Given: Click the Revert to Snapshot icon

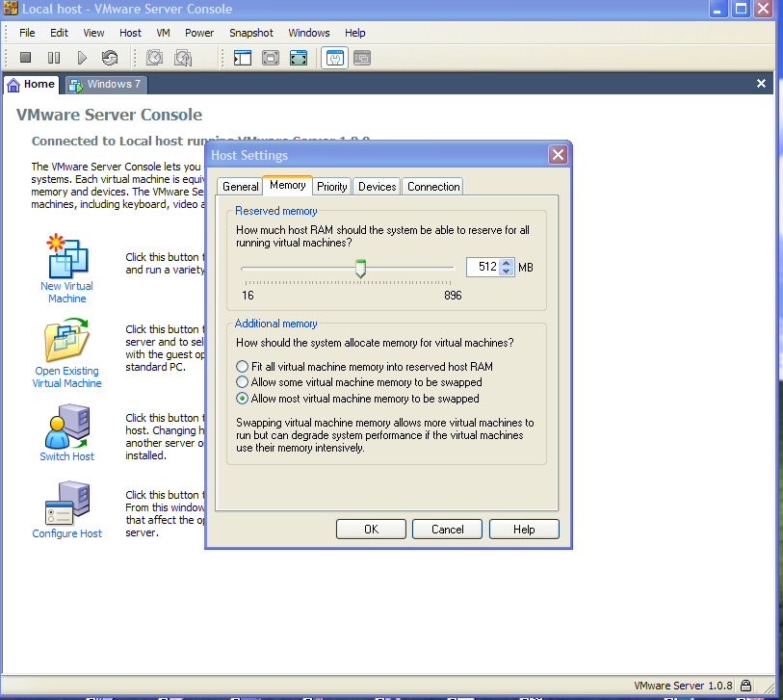Looking at the screenshot, I should pyautogui.click(x=183, y=58).
